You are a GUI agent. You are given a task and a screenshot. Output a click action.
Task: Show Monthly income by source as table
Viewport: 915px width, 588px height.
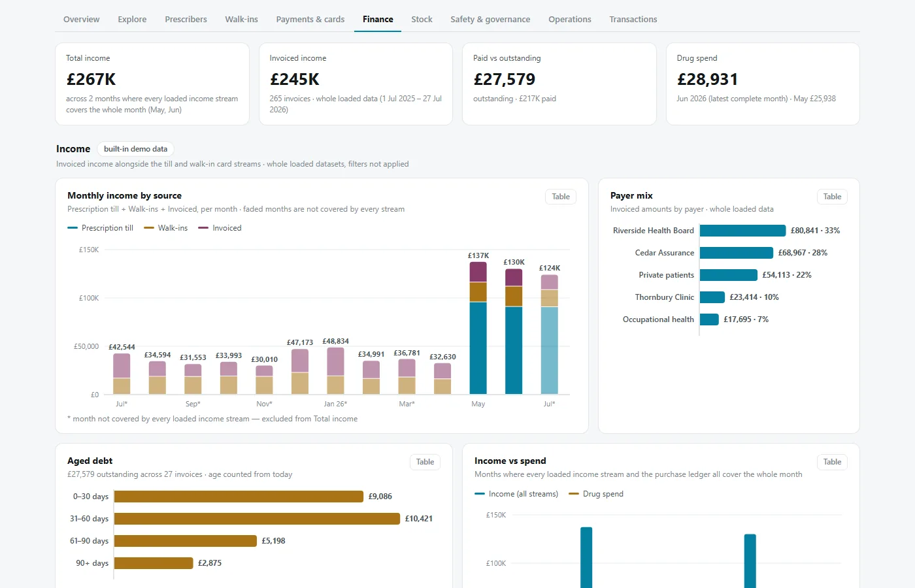[x=561, y=197]
